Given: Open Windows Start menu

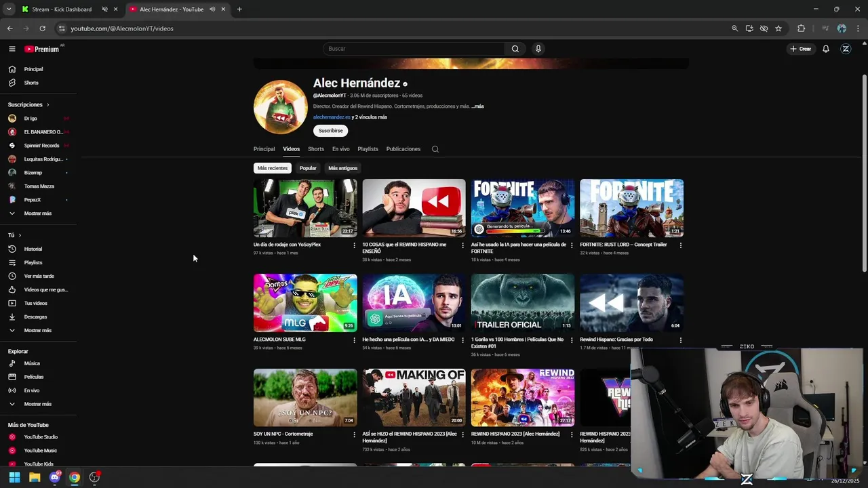Looking at the screenshot, I should pos(14,477).
